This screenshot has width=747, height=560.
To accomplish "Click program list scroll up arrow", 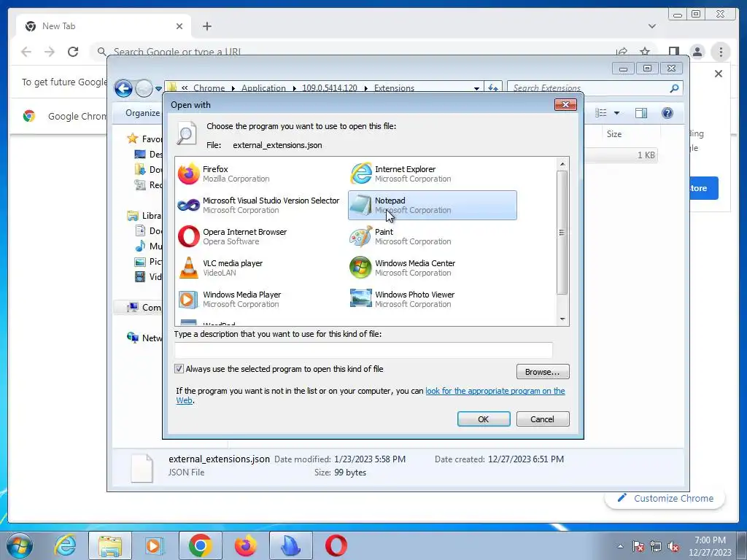I will [562, 164].
